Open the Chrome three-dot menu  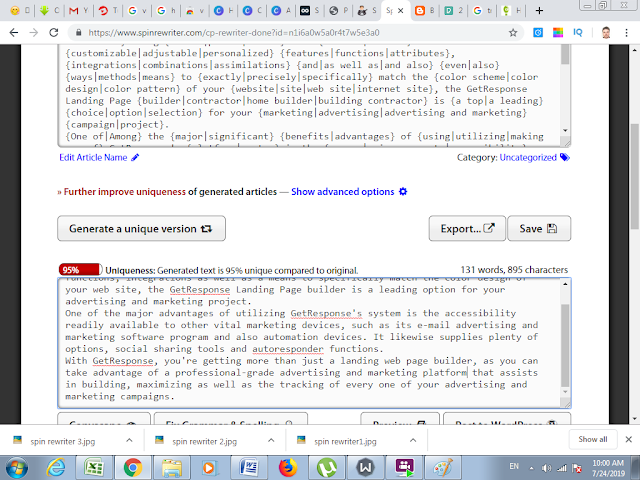(x=627, y=33)
